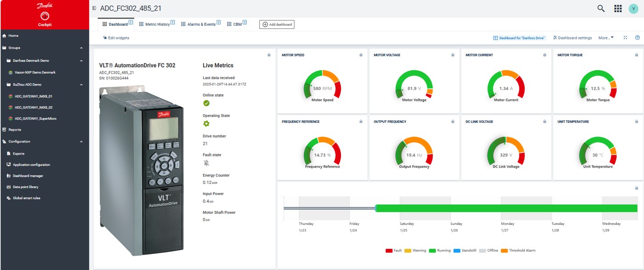Toggle the Threshold Alarm legend entry
Screen dimensions: 644x270
click(x=518, y=251)
